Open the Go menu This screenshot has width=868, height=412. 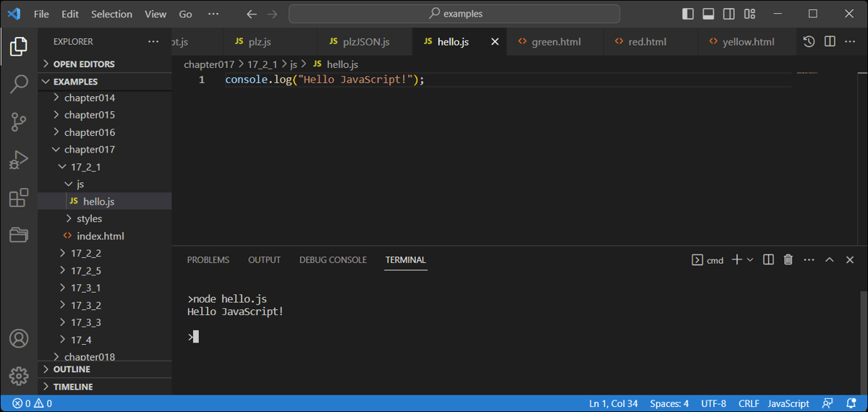click(185, 14)
